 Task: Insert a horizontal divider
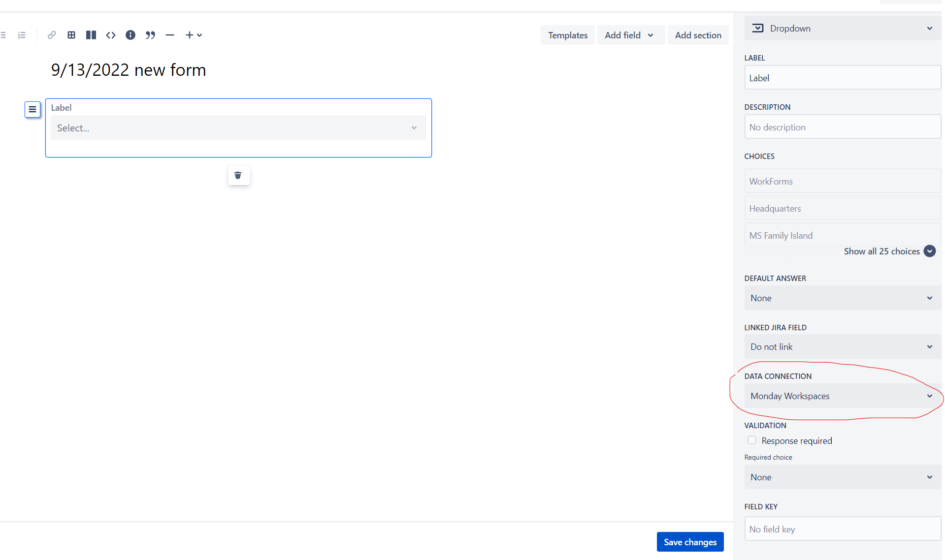169,35
